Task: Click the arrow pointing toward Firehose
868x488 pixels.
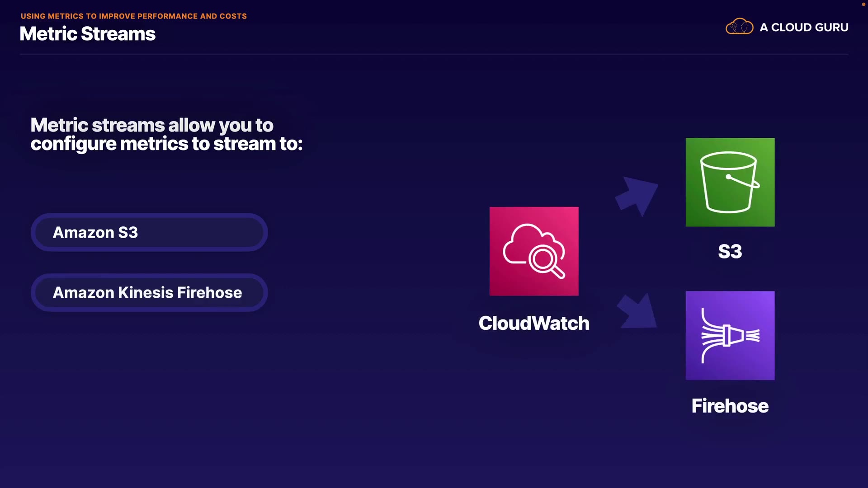Action: [x=637, y=312]
